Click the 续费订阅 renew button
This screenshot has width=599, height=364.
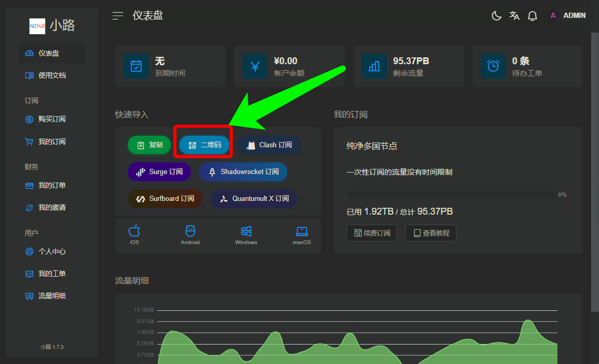[372, 233]
